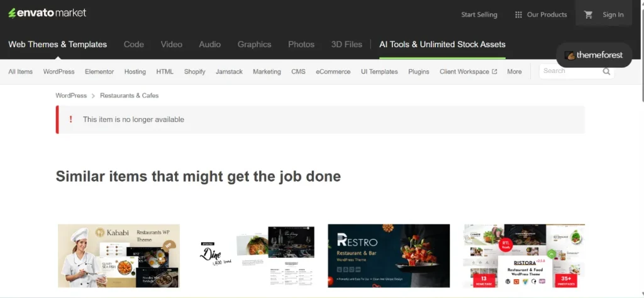Click the search magnifier icon
This screenshot has height=298, width=644.
pos(606,72)
